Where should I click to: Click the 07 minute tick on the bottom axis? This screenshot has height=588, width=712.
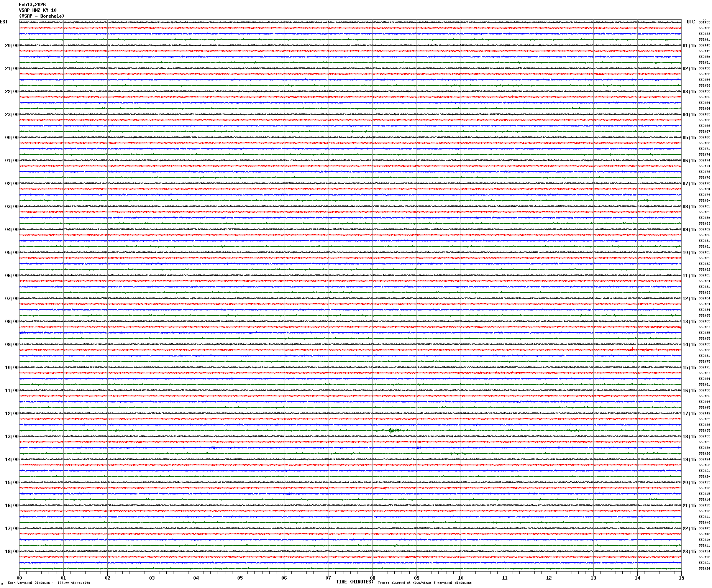click(x=328, y=578)
